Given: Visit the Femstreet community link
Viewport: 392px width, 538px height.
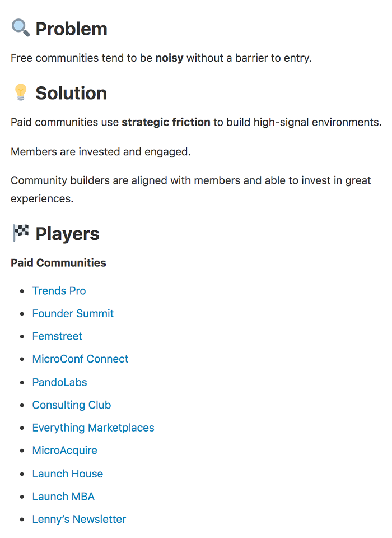Looking at the screenshot, I should pyautogui.click(x=57, y=336).
